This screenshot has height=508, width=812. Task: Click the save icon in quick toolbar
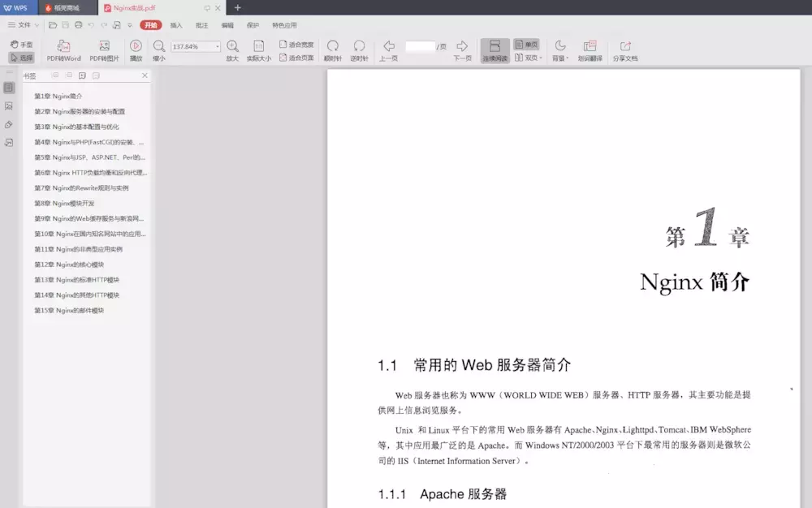[65, 25]
